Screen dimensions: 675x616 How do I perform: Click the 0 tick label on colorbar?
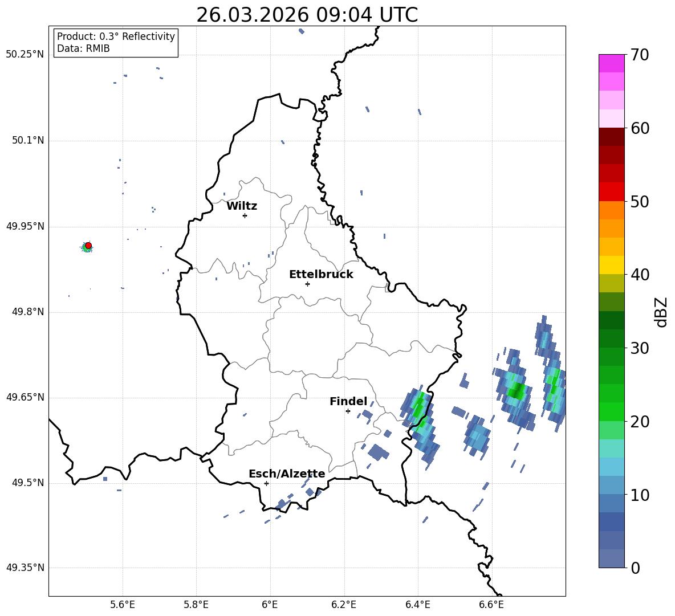[635, 568]
